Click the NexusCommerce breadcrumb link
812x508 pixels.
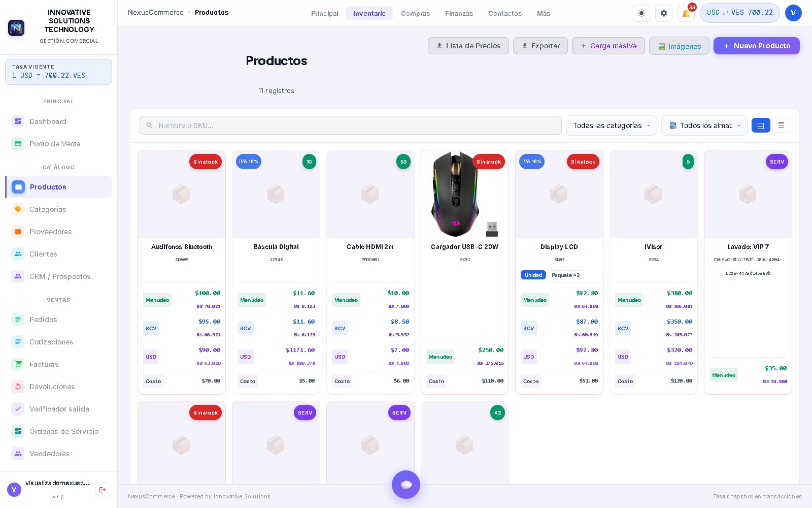coord(156,13)
